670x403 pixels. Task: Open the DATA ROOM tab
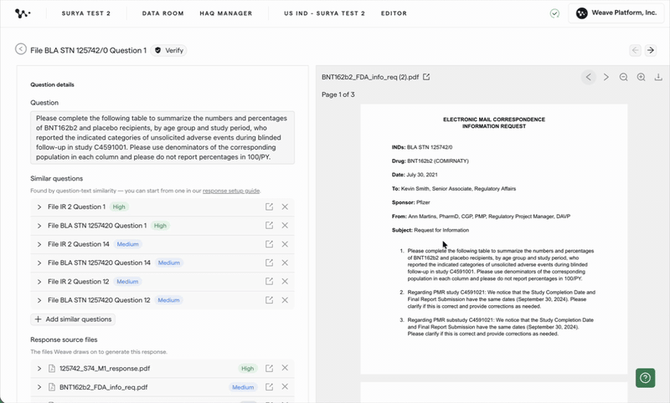click(x=163, y=13)
